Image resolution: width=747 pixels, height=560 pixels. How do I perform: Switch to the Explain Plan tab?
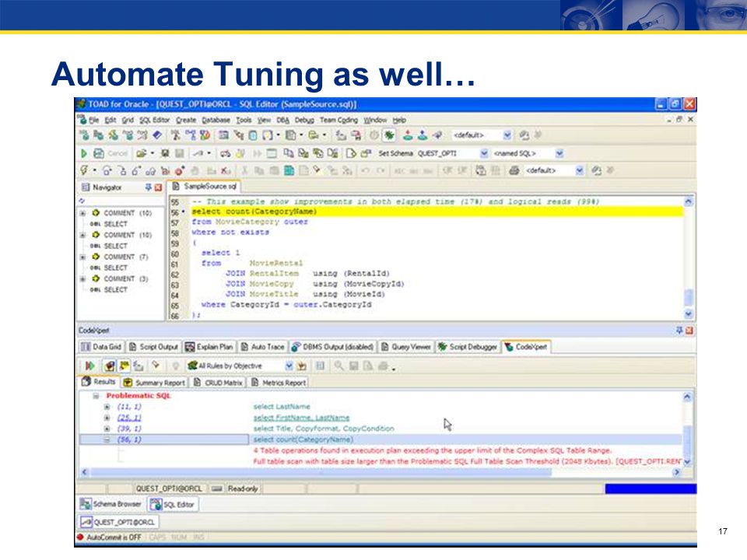[x=209, y=347]
